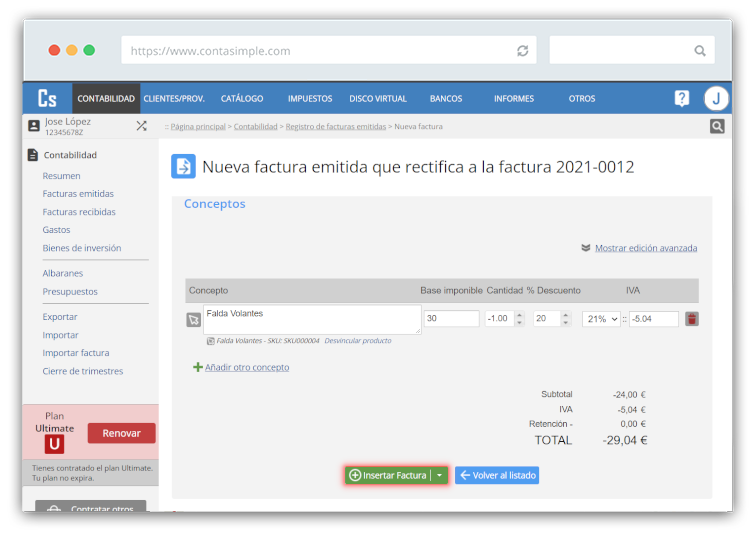Open the BANCOS top menu

tap(446, 98)
